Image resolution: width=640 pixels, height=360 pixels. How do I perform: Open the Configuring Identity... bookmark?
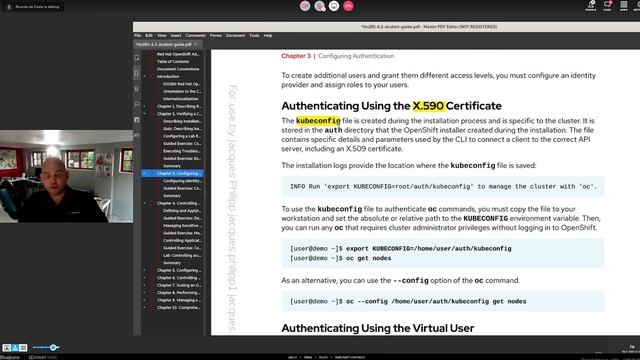click(x=182, y=181)
